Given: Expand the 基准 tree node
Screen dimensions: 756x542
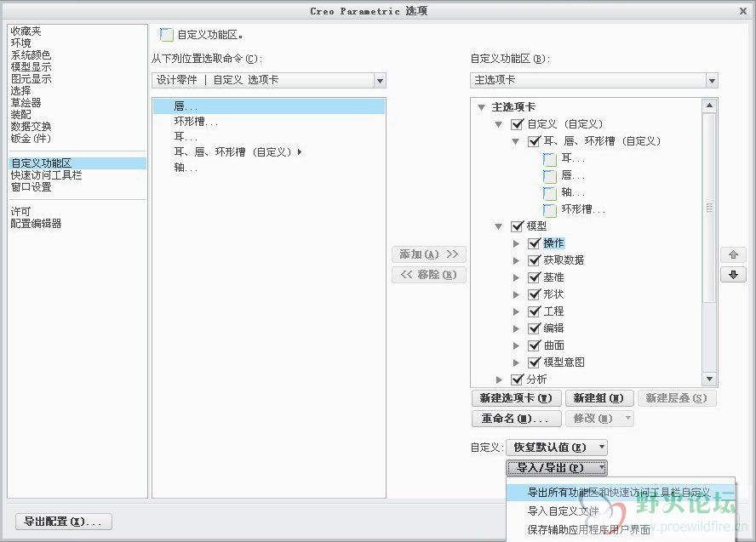Looking at the screenshot, I should [516, 277].
